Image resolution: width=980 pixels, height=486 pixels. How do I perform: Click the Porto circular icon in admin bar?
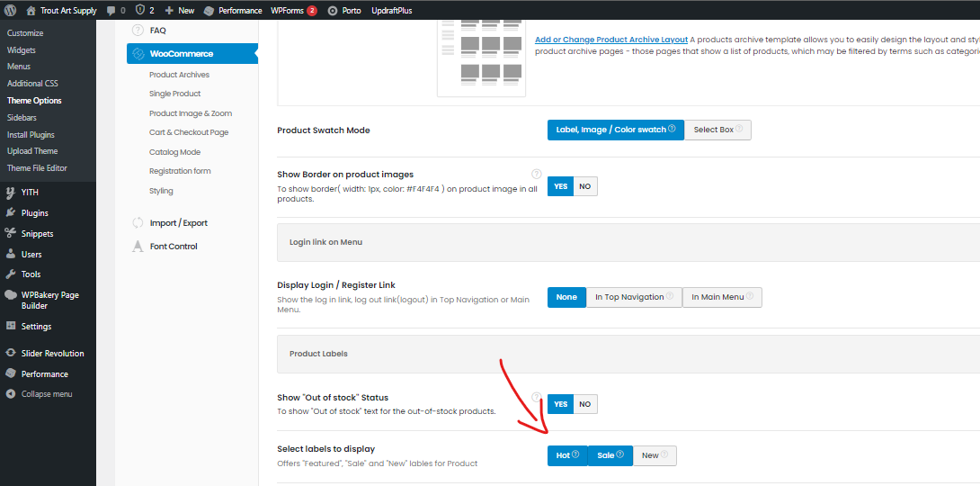333,11
